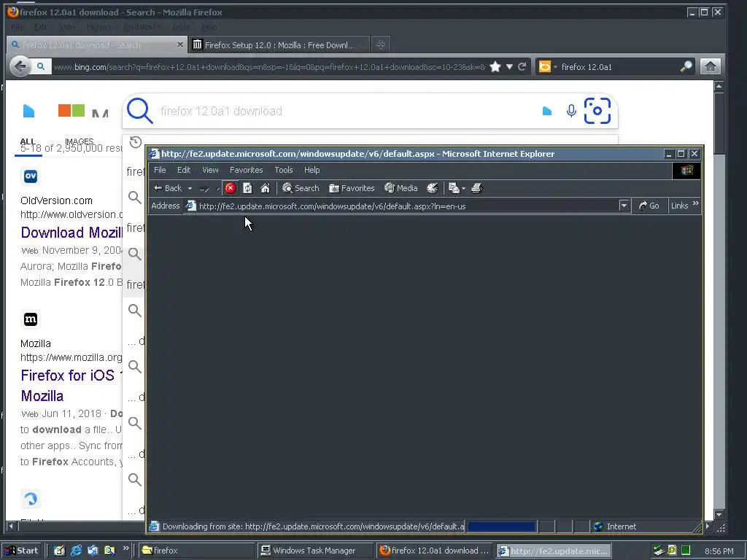Open the File menu in Internet Explorer

pyautogui.click(x=160, y=170)
